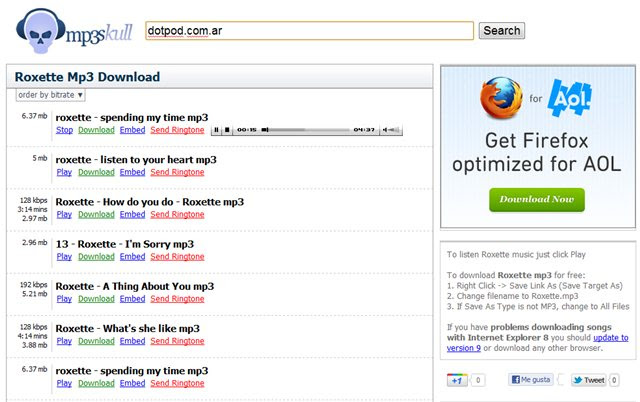640x402 pixels.
Task: Download What's she like mp3
Action: pos(96,341)
